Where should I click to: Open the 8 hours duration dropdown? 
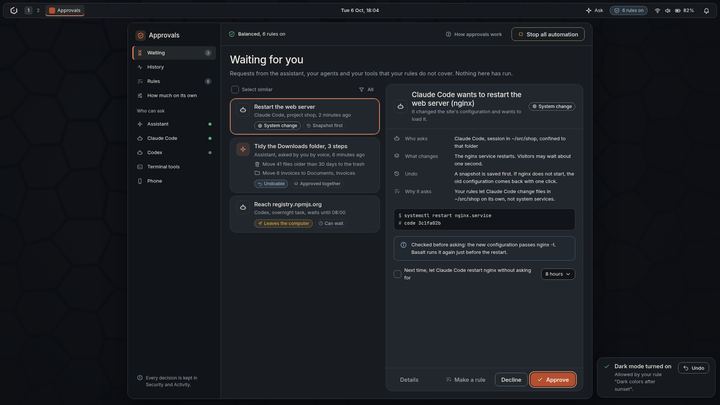pos(557,274)
